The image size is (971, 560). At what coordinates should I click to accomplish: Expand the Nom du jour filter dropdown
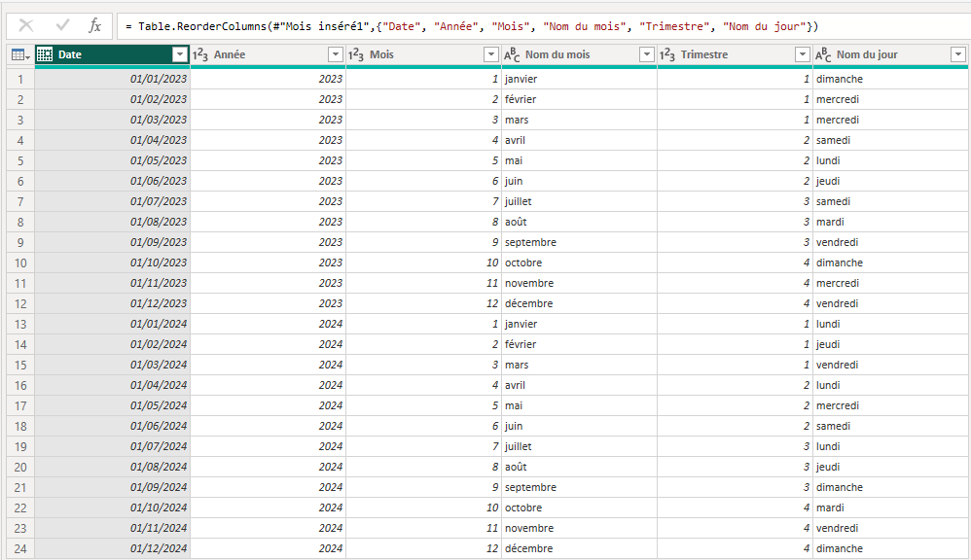[x=957, y=55]
